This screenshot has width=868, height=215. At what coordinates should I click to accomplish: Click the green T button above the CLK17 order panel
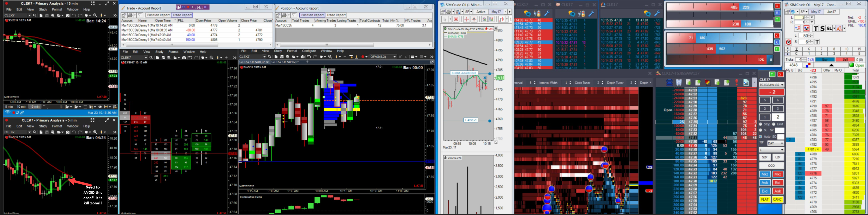pyautogui.click(x=772, y=74)
